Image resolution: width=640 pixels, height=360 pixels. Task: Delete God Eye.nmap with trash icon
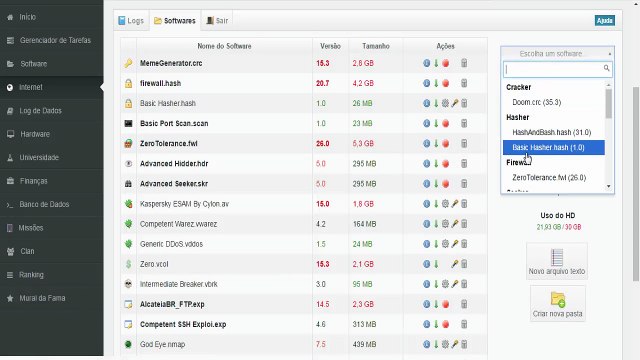(x=464, y=344)
